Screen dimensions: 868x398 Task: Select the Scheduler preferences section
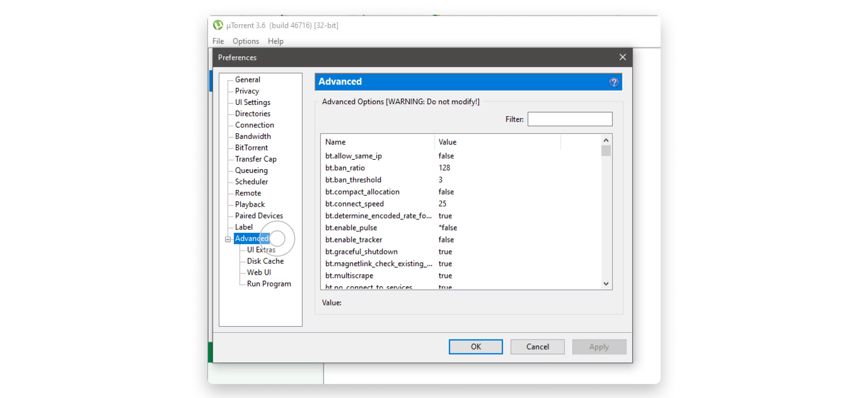(251, 181)
